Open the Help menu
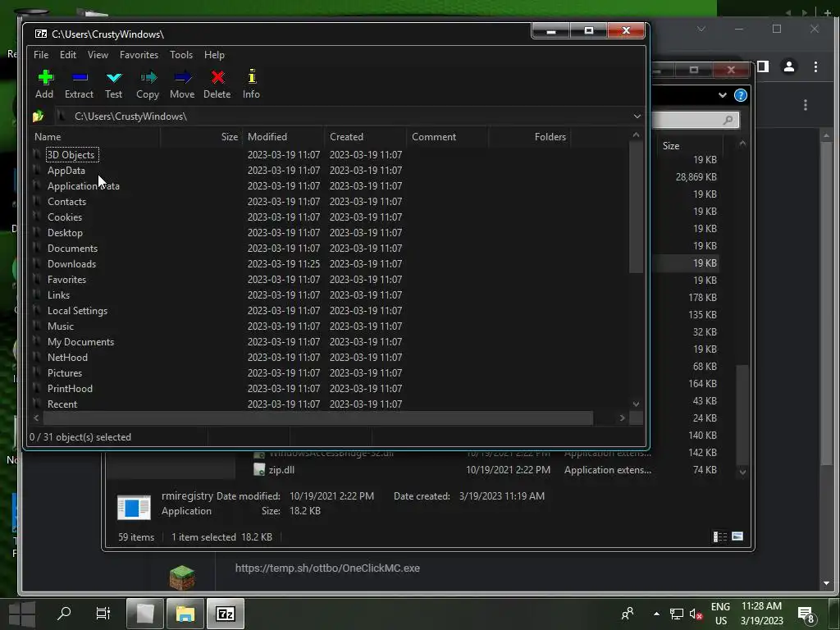The width and height of the screenshot is (840, 630). pyautogui.click(x=214, y=55)
